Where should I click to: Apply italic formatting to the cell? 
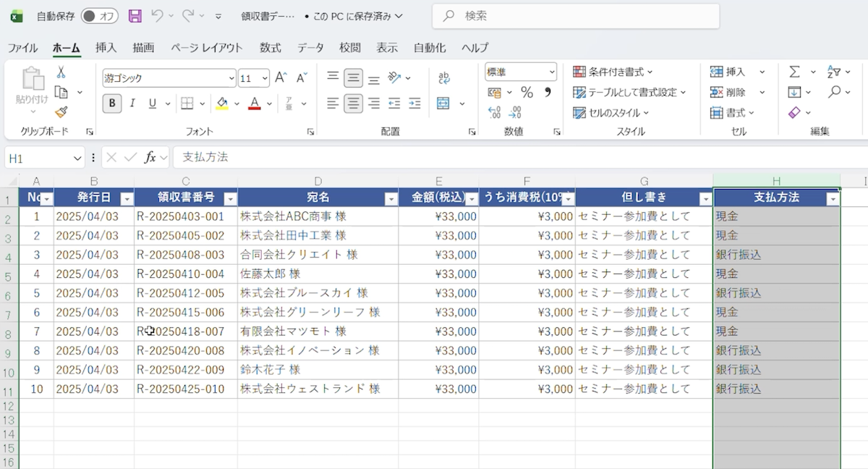[x=132, y=103]
